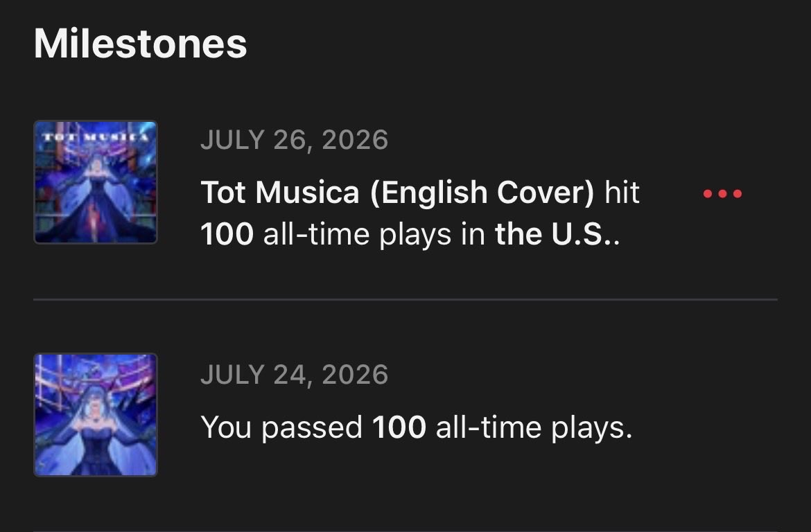Select the Tot Musica (English Cover) song title
811x532 pixels.
(x=397, y=193)
